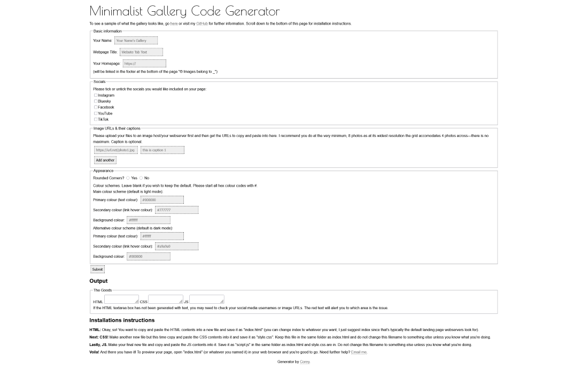Click the Add another button

click(105, 160)
